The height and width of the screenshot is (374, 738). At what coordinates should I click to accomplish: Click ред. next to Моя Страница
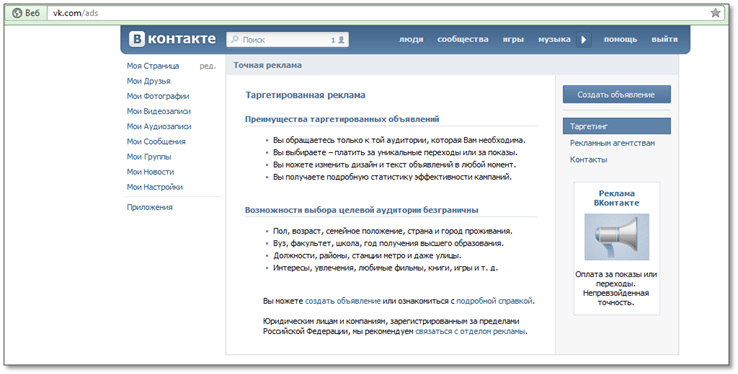[x=208, y=66]
